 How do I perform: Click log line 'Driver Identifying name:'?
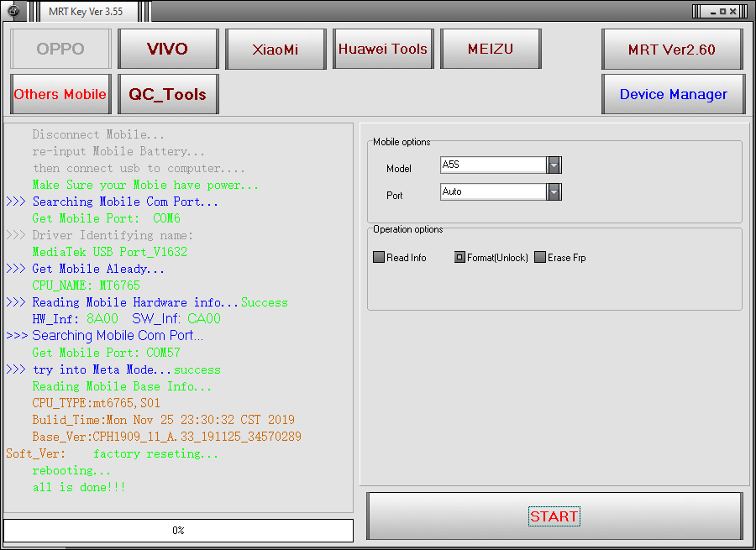(99, 235)
